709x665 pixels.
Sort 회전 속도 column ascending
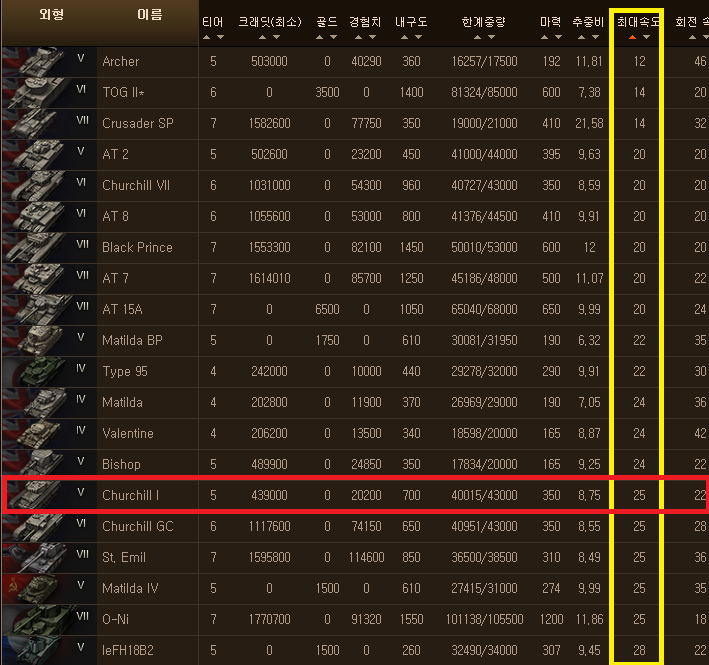692,37
